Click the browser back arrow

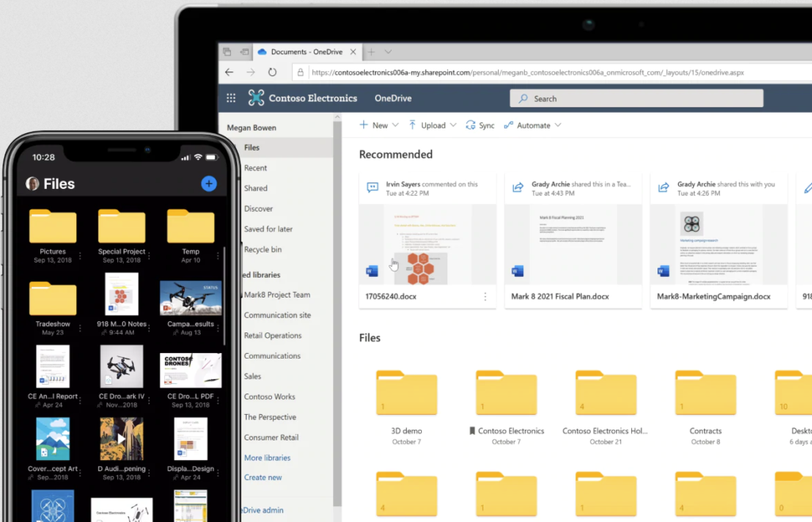(229, 72)
